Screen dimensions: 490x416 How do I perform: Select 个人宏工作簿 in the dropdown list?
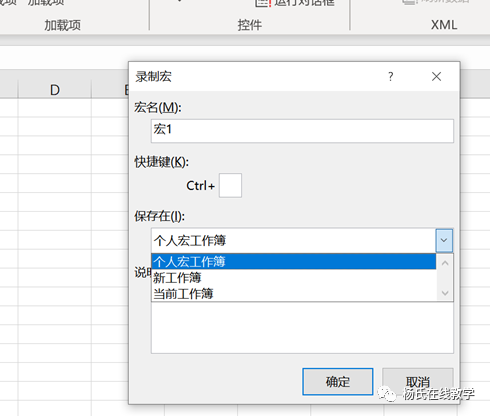click(294, 261)
